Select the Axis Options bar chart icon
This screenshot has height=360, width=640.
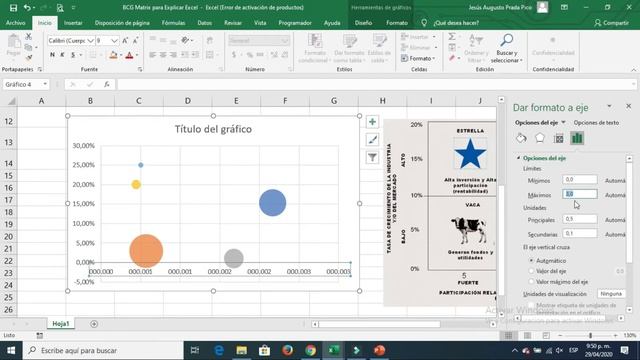pos(577,138)
